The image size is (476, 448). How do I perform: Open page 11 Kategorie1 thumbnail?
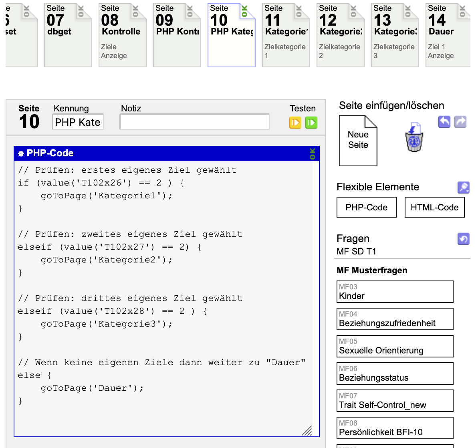click(x=286, y=35)
